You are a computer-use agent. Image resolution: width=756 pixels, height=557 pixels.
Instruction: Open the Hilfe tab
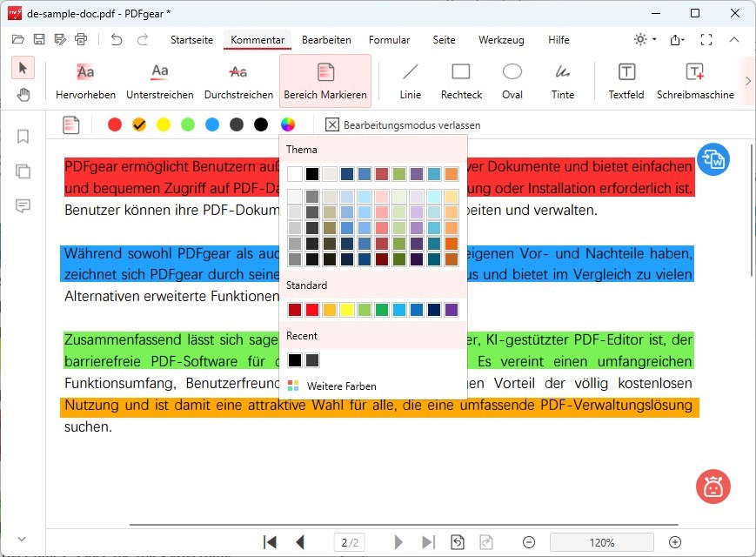[x=559, y=39]
